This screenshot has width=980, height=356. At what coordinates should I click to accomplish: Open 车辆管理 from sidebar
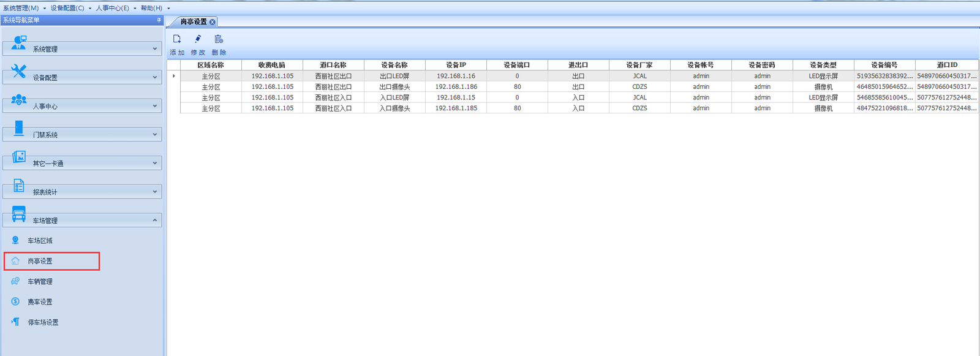(x=40, y=282)
